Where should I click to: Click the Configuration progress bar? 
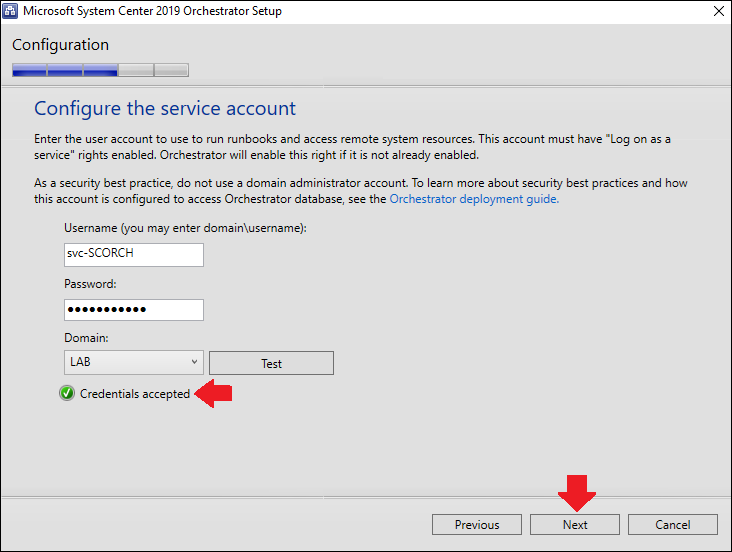click(100, 70)
